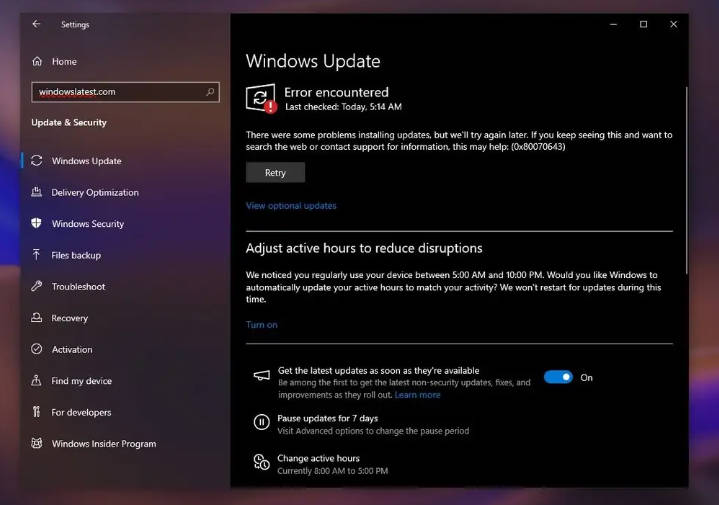Click the search magnifier icon
Screen dimensions: 719x505
[x=210, y=92]
